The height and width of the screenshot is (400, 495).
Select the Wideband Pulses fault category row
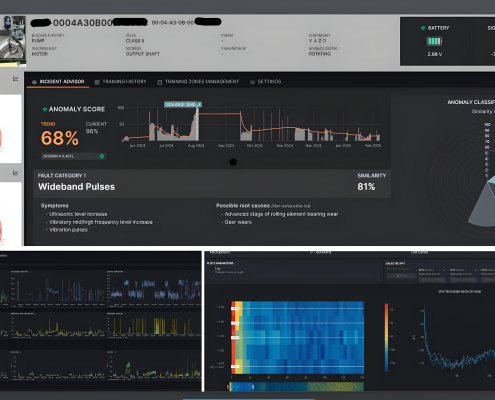point(212,183)
